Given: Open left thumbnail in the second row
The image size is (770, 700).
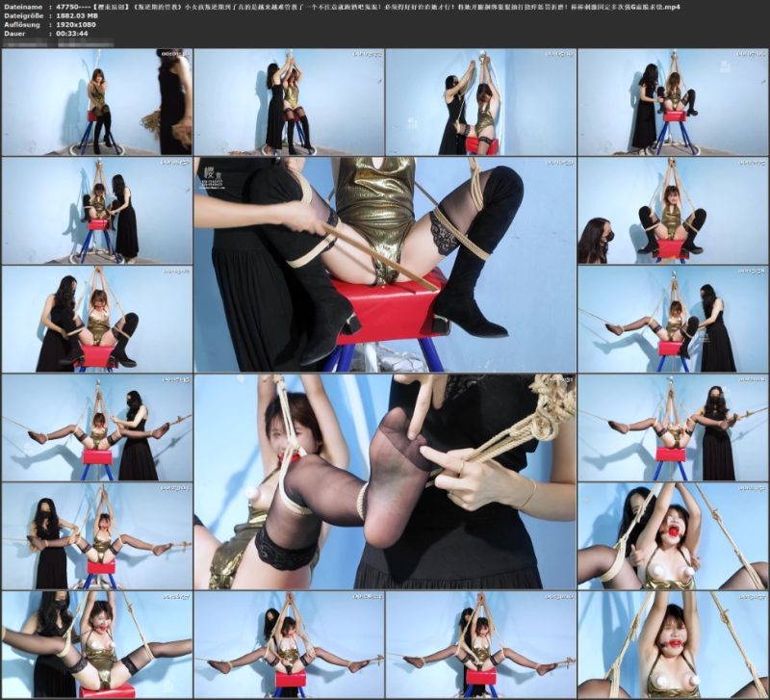Looking at the screenshot, I should [97, 210].
